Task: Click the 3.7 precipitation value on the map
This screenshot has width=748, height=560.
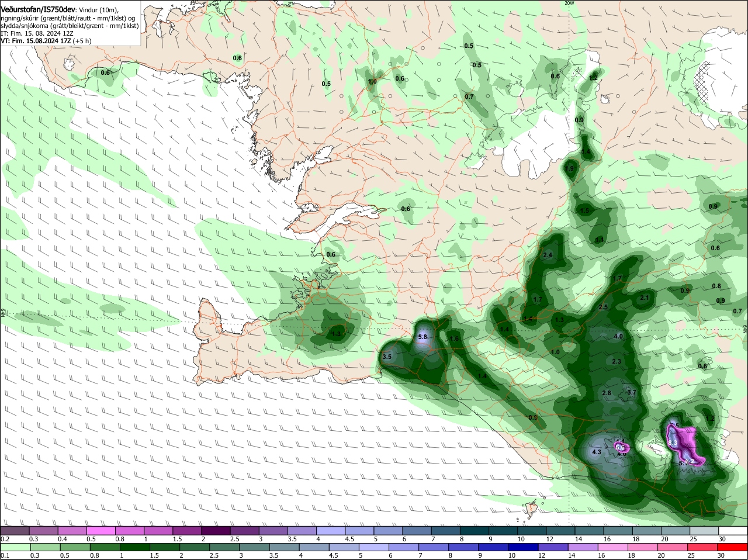Action: click(631, 393)
